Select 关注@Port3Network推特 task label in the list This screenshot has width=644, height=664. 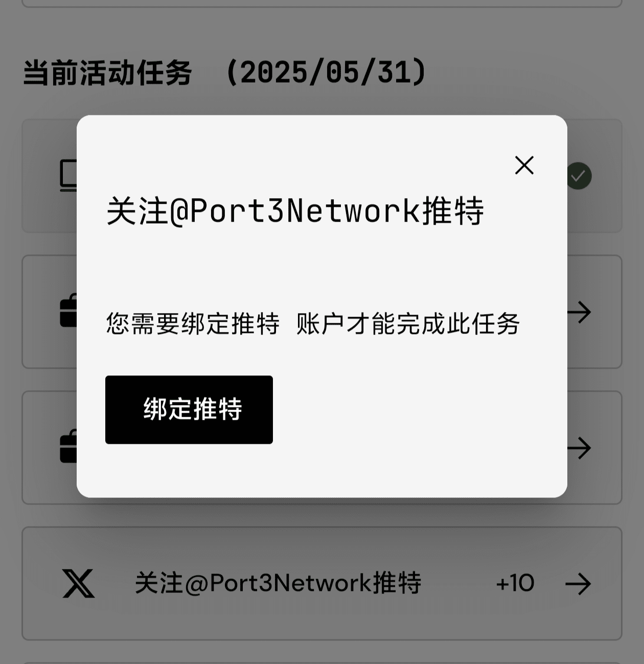(x=278, y=583)
